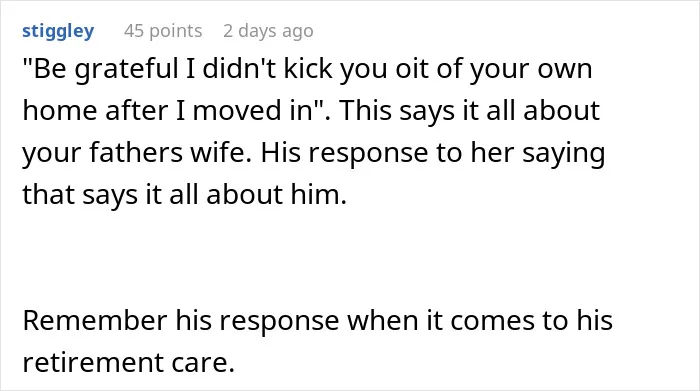Click the word 'Remember'
The image size is (700, 391).
coord(95,320)
